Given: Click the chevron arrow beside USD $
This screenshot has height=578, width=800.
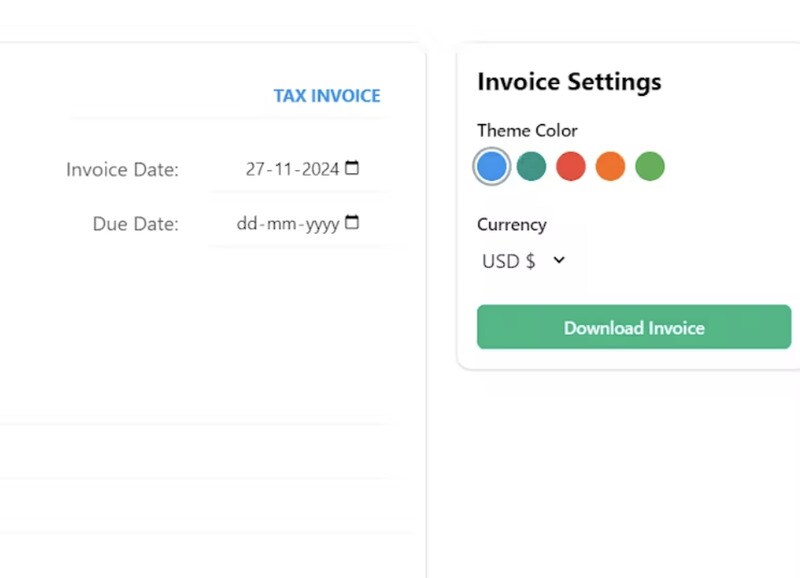Looking at the screenshot, I should click(x=559, y=261).
